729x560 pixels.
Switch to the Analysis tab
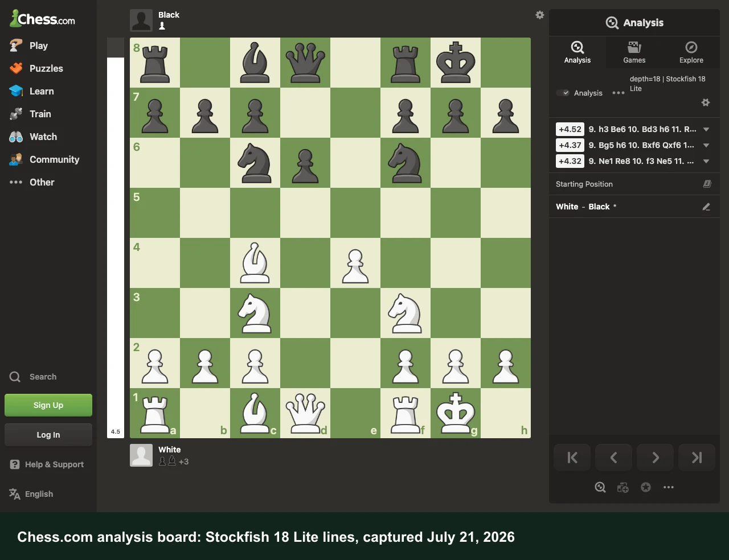tap(578, 52)
